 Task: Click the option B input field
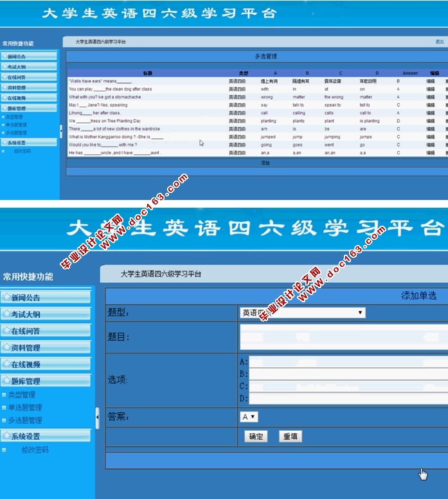click(348, 374)
